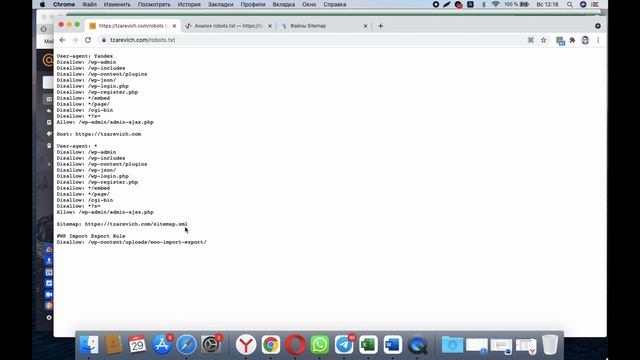Click the translate icon in the address bar
640x360 pixels.
(531, 40)
